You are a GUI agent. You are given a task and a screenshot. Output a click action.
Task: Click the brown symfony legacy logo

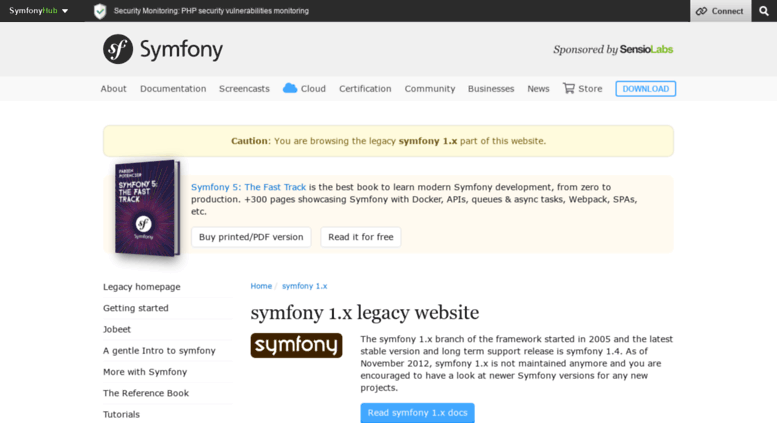(x=296, y=345)
